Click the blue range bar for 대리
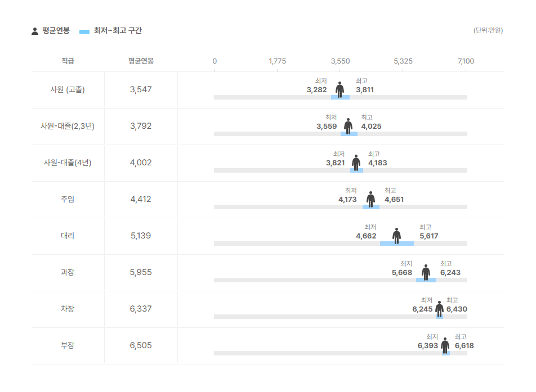Image resolution: width=536 pixels, height=392 pixels. 396,244
